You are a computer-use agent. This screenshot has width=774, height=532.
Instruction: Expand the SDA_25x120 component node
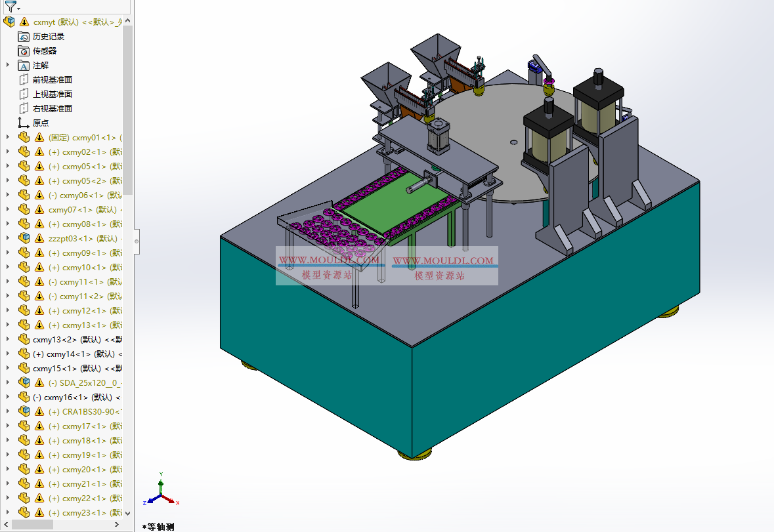(7, 382)
